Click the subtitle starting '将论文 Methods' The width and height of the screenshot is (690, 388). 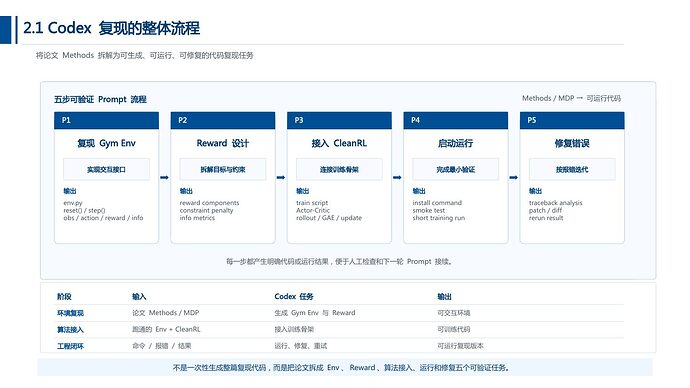(x=145, y=55)
